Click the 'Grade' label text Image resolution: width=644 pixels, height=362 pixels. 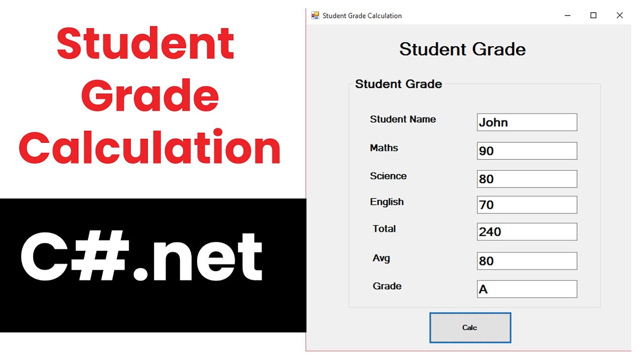[x=387, y=286]
